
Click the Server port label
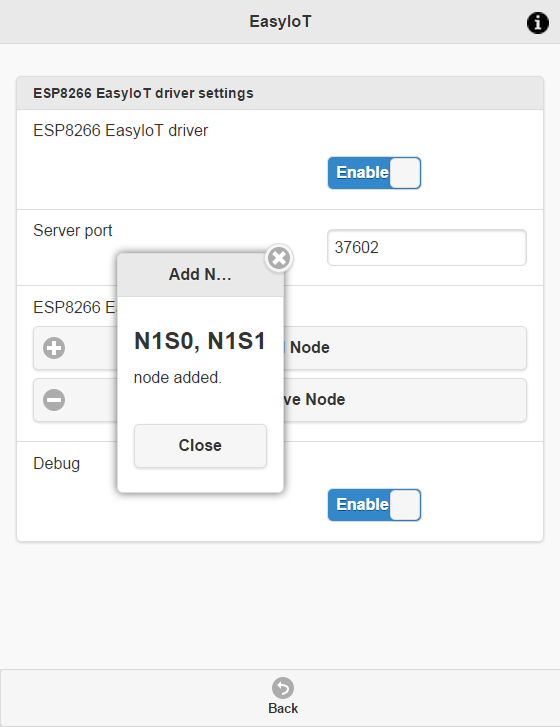click(73, 230)
